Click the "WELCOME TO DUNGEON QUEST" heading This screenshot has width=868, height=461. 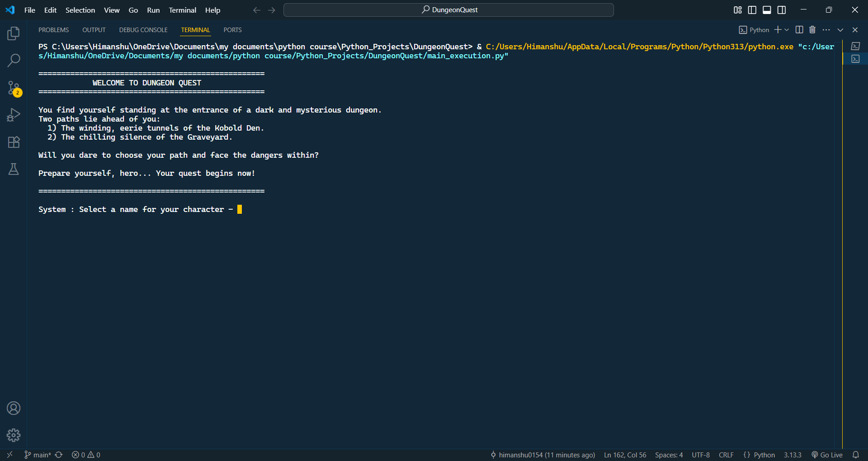click(147, 83)
